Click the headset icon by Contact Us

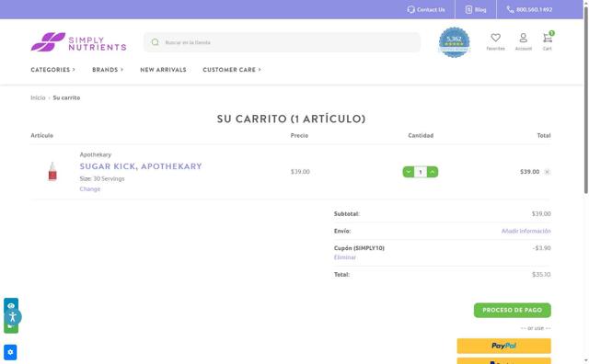(x=411, y=10)
